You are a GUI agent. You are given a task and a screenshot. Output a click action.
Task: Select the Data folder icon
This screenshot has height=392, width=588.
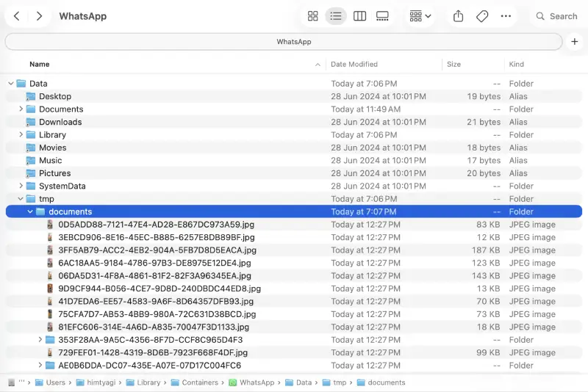click(x=21, y=84)
